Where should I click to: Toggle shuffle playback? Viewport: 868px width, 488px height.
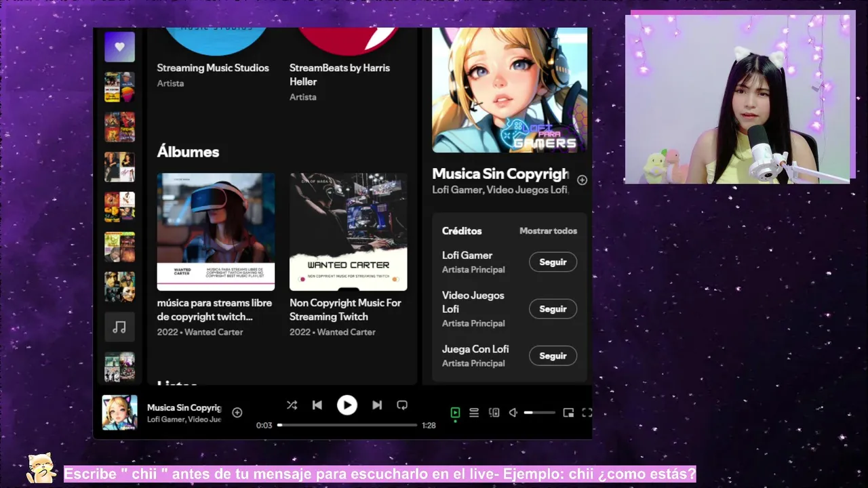point(292,405)
